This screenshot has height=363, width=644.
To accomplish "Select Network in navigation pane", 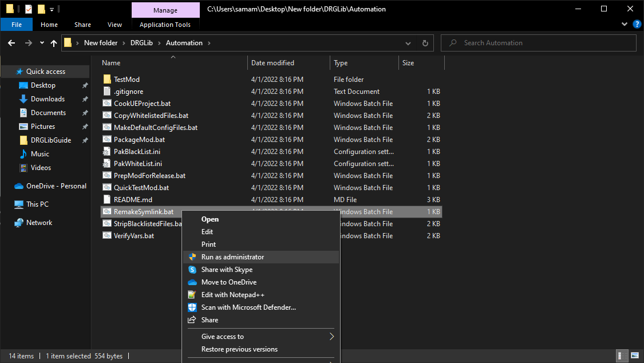I will [39, 223].
